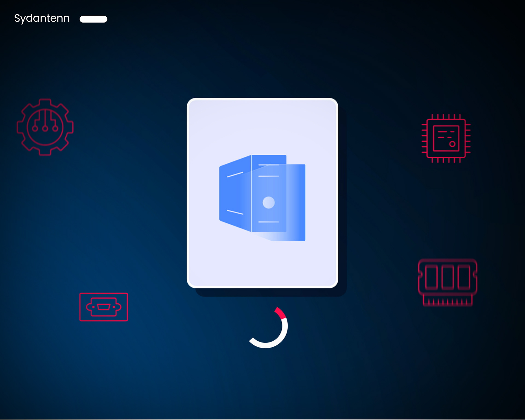Click the translucent rear server panel
The height and width of the screenshot is (420, 525).
tap(297, 202)
